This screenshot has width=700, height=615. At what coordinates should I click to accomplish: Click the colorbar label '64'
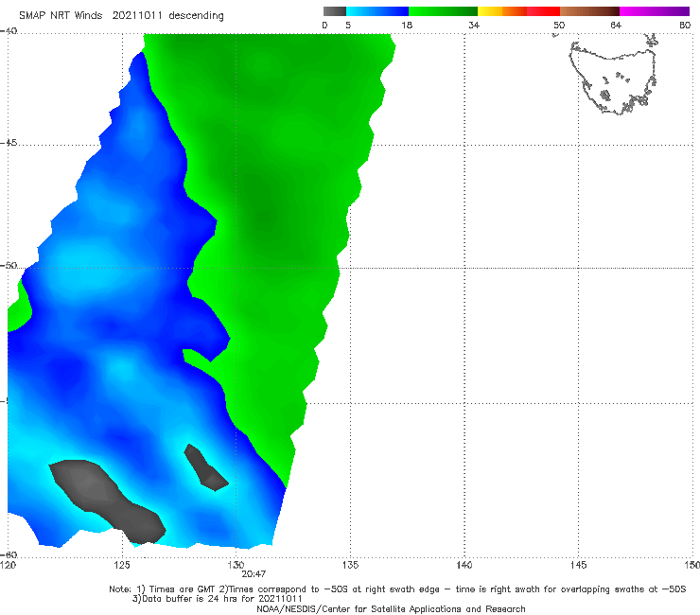[616, 26]
